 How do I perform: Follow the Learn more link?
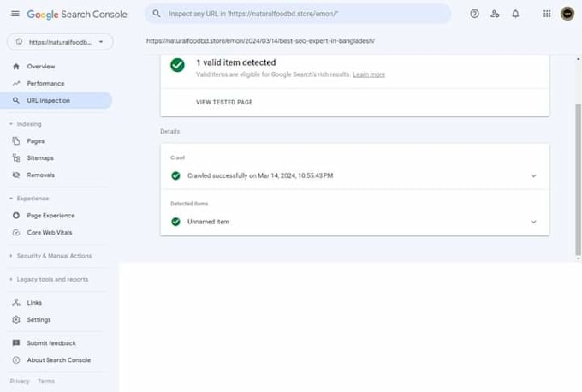point(369,74)
